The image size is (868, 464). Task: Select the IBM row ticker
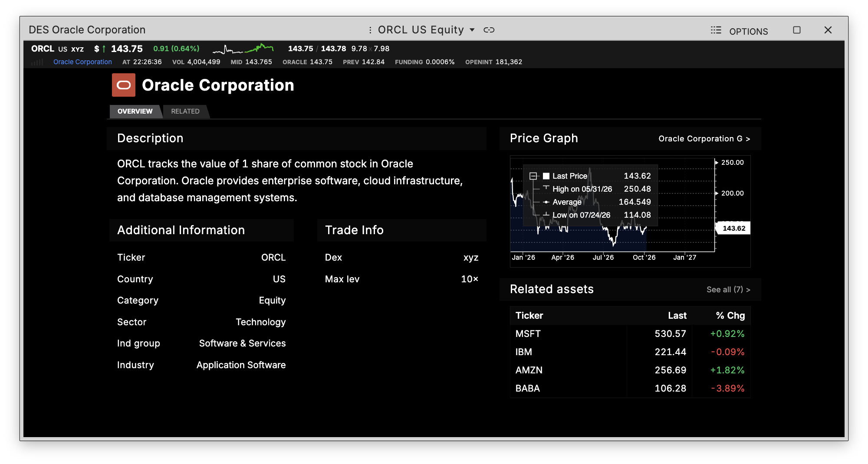pos(524,352)
